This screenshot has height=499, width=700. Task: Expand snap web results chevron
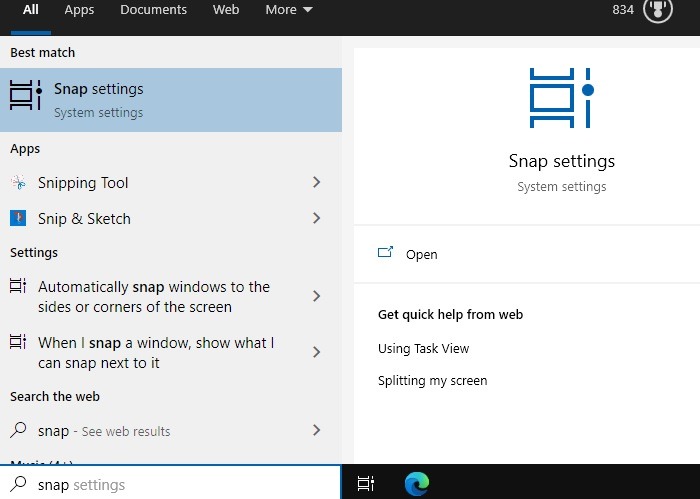coord(317,430)
